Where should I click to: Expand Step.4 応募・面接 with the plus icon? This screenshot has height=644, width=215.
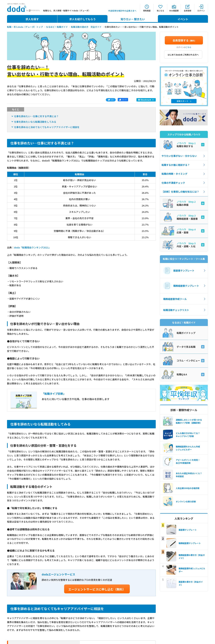click(203, 231)
